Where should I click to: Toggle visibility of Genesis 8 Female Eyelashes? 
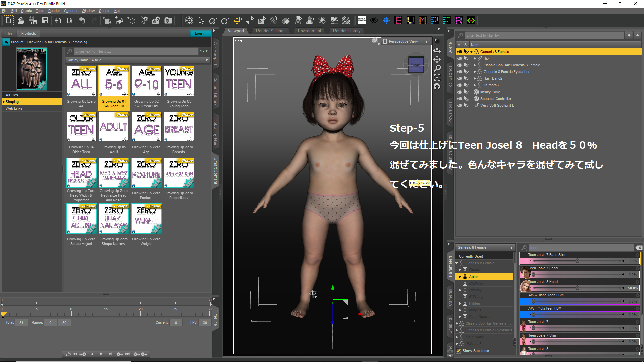[460, 72]
